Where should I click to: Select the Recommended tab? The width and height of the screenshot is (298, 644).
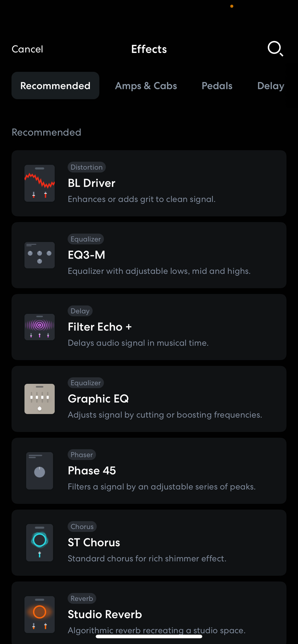tap(55, 86)
